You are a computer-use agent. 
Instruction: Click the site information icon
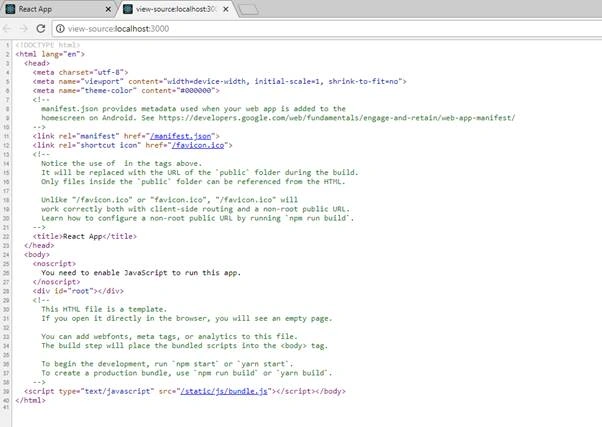pos(60,28)
